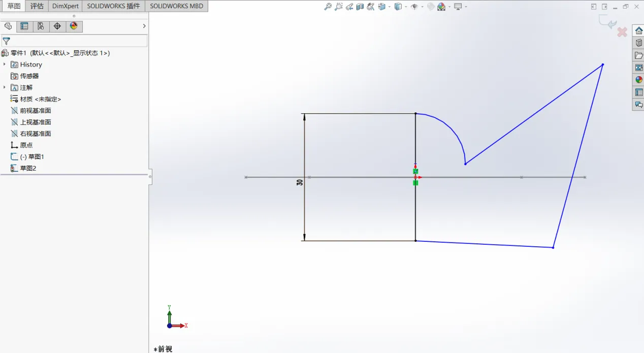Select the History tree item

pyautogui.click(x=26, y=65)
